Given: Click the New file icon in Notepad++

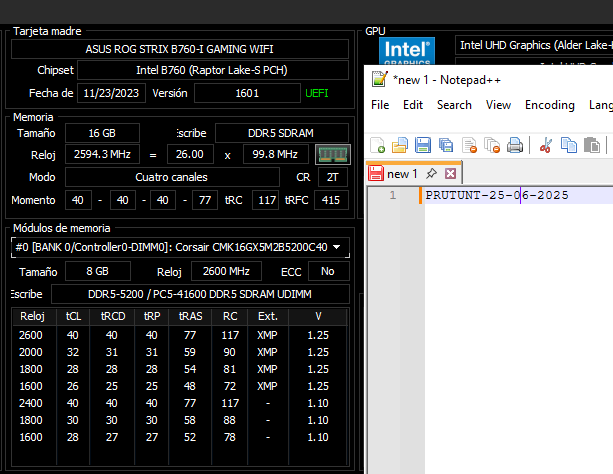Looking at the screenshot, I should point(377,145).
